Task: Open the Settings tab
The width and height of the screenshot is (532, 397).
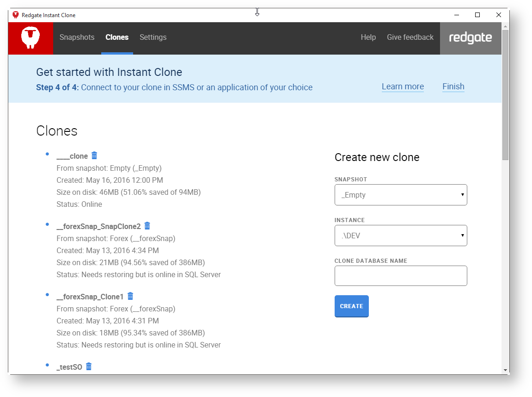Action: [x=153, y=37]
